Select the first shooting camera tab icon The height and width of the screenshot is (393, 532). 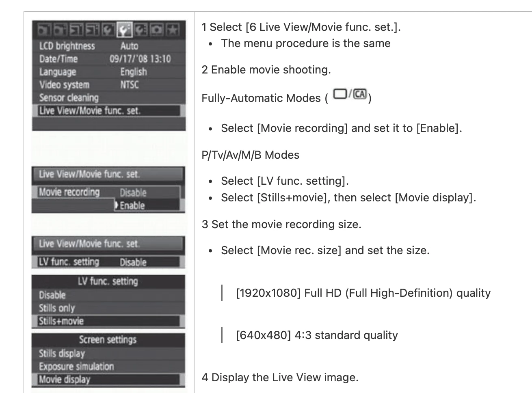(x=44, y=30)
